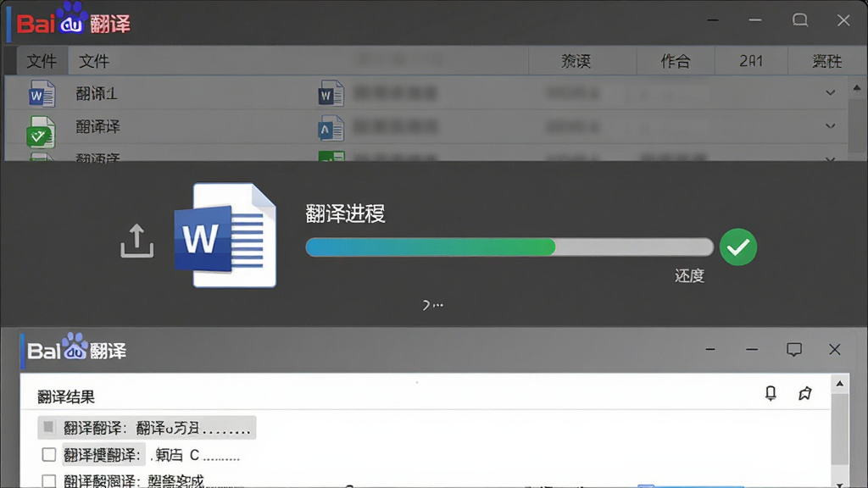
Task: Select the file name 翻诵1
Action: (97, 93)
